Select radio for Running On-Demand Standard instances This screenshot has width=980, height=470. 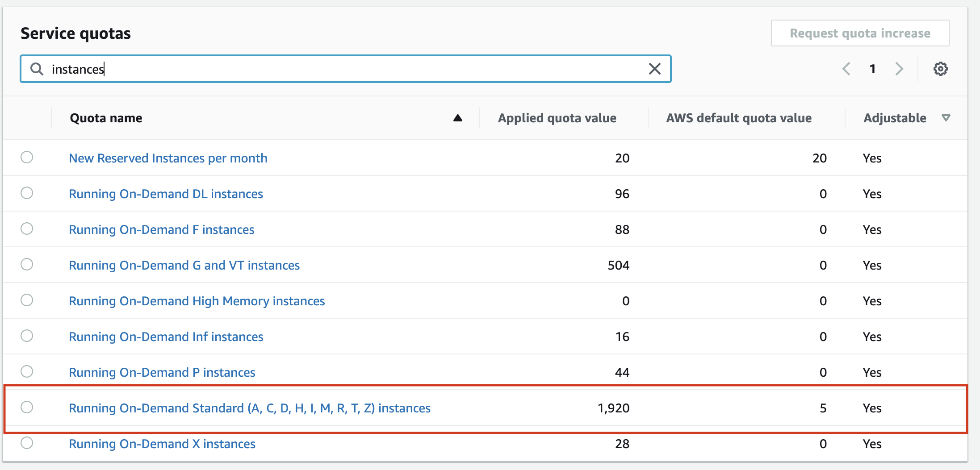pyautogui.click(x=27, y=407)
